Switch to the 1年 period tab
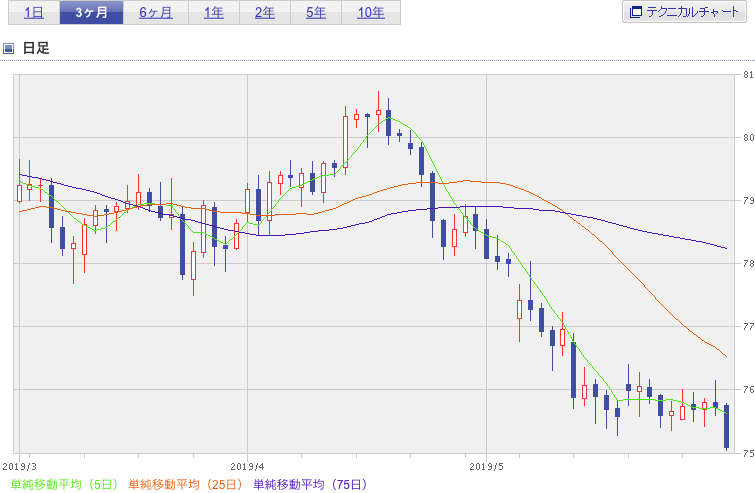755x493 pixels. [214, 13]
